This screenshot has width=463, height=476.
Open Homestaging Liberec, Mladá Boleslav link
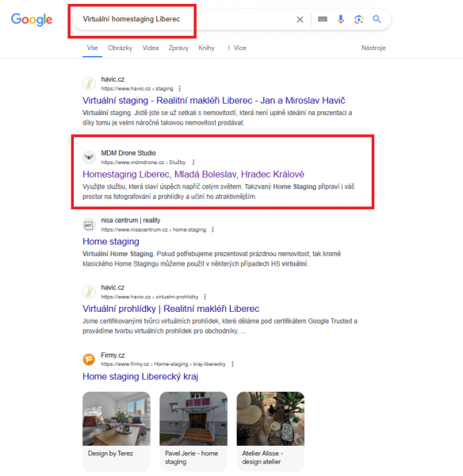pyautogui.click(x=193, y=175)
